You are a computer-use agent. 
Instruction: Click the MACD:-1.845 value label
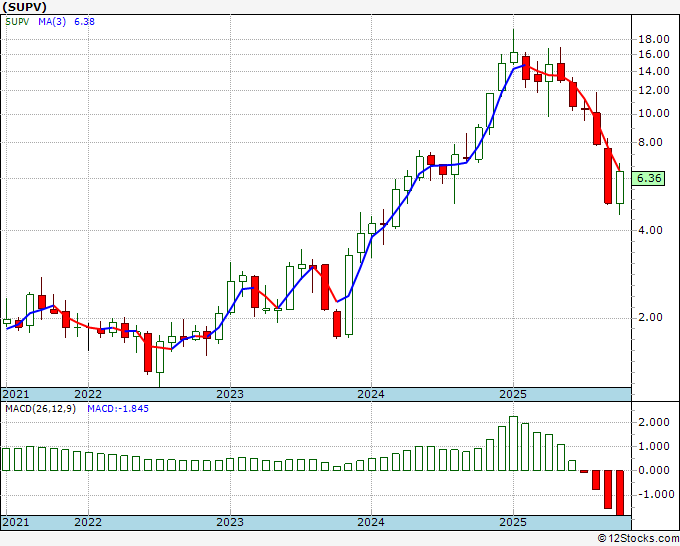coord(118,409)
